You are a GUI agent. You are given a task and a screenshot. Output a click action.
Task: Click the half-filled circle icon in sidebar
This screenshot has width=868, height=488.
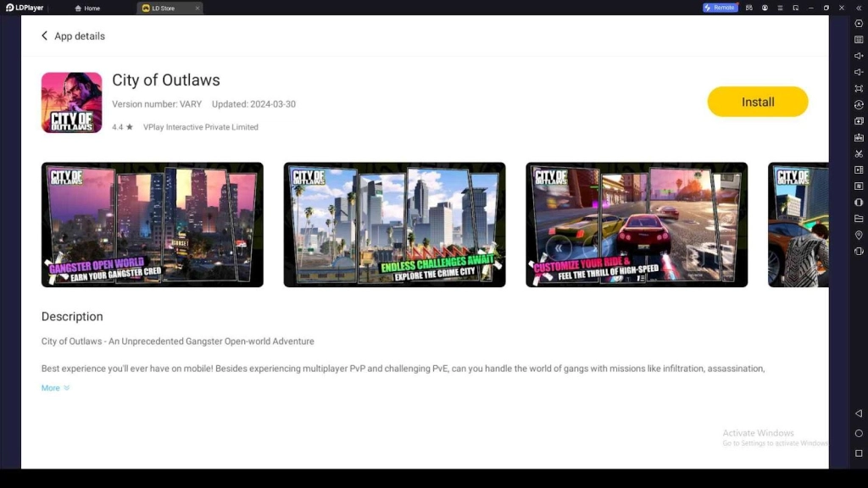pyautogui.click(x=859, y=202)
